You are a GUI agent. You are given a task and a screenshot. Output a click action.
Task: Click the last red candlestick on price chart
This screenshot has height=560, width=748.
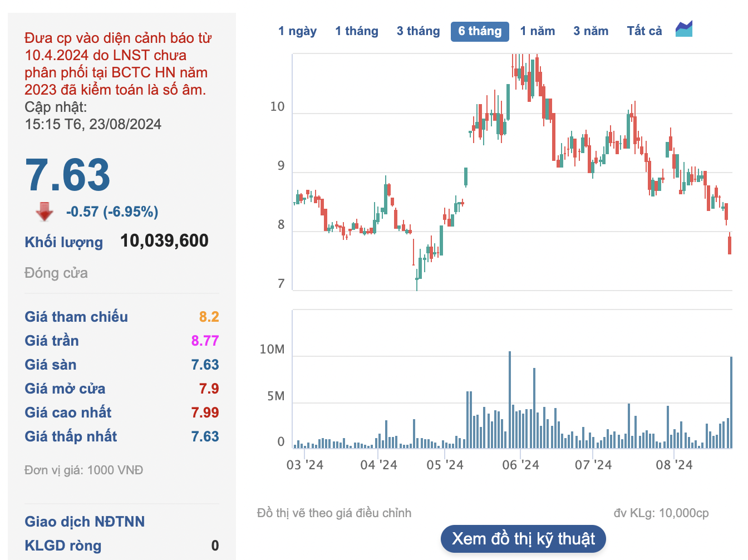pos(730,245)
